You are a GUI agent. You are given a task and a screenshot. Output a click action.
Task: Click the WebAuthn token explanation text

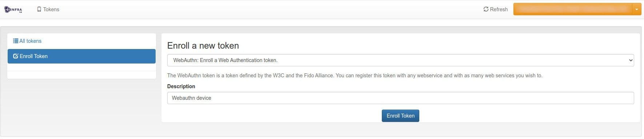pyautogui.click(x=355, y=75)
